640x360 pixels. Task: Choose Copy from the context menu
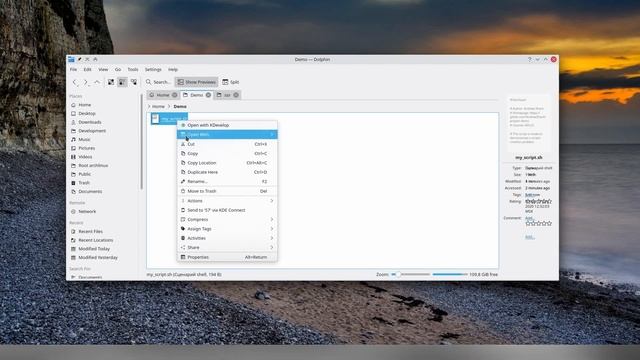(227, 153)
